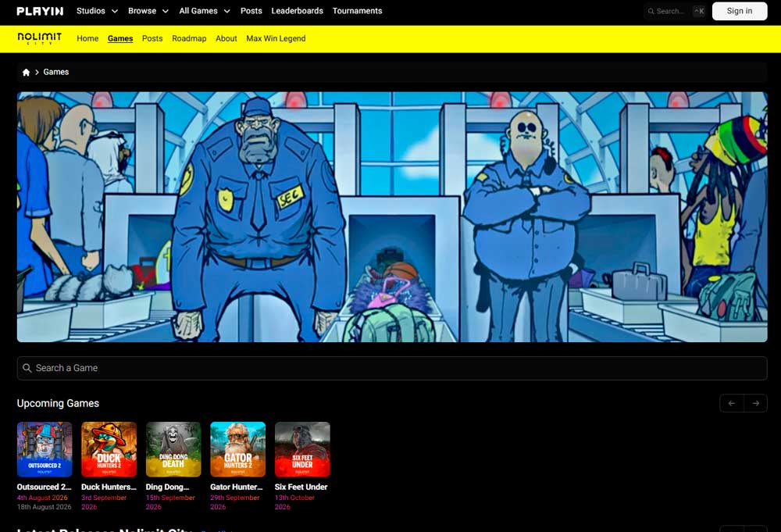Screen dimensions: 781x532
Task: Open Leaderboards page
Action: pos(298,11)
